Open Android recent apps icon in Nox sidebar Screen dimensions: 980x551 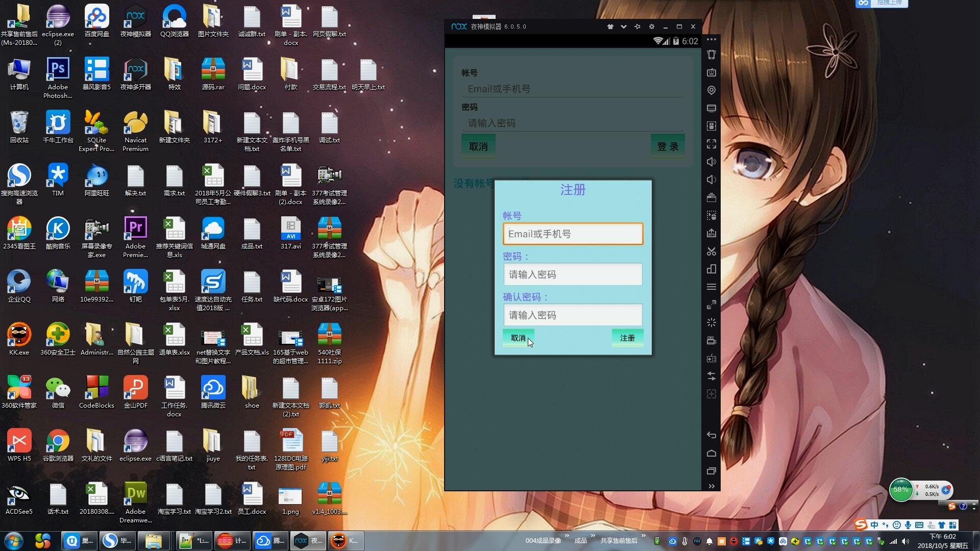click(712, 471)
